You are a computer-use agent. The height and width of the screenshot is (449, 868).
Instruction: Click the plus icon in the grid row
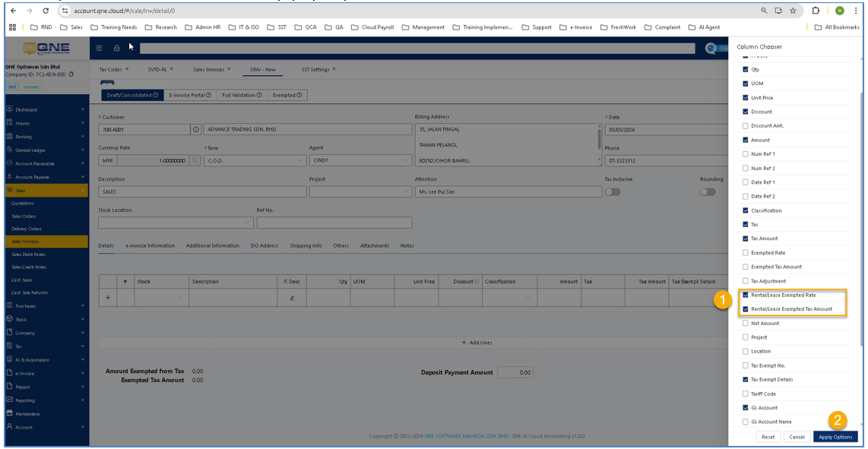pyautogui.click(x=107, y=298)
